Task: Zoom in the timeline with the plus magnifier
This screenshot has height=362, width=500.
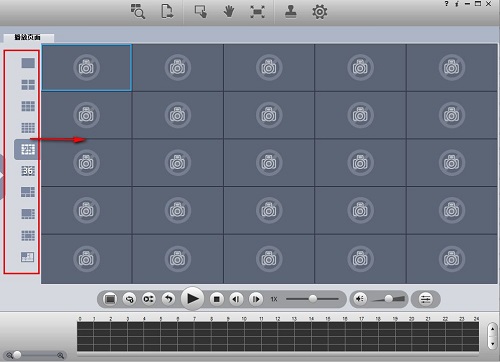Action: (61, 356)
